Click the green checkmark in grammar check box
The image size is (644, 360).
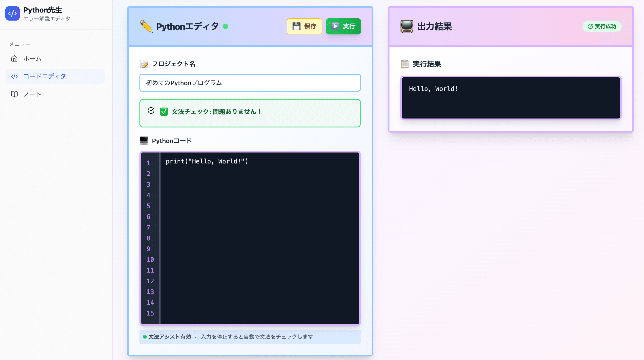tap(164, 112)
